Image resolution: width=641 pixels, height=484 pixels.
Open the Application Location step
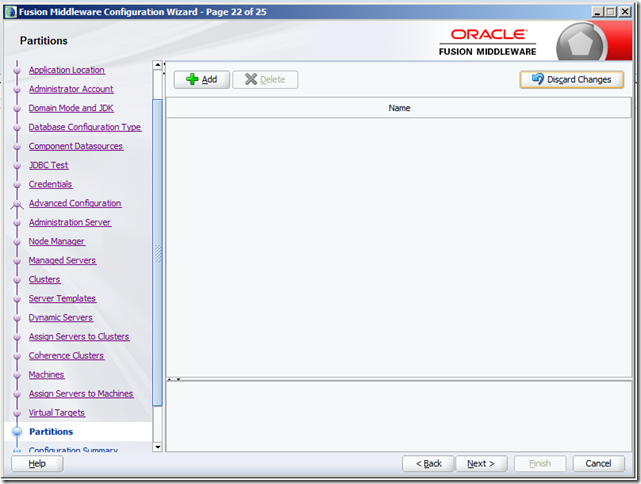[x=67, y=70]
